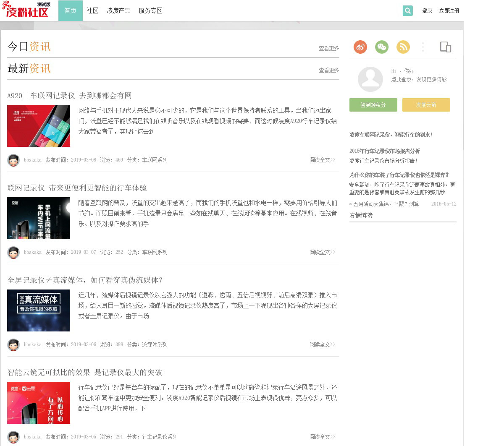Expand 查看更多 next to 今日资讯

[x=328, y=48]
